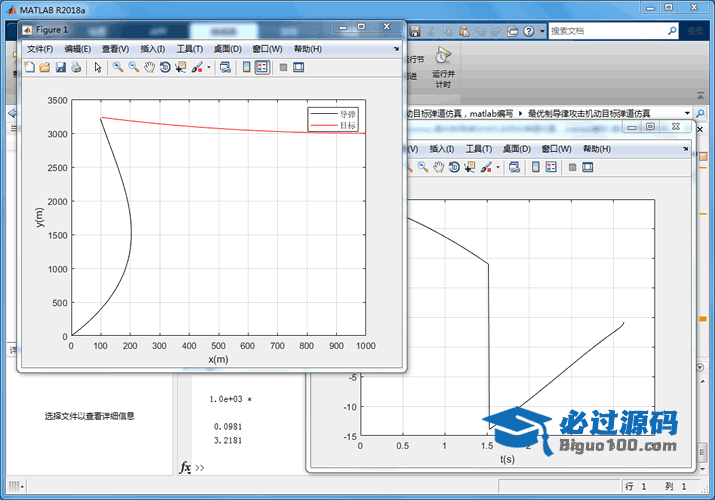
Task: Click 运行并计时 run and time button
Action: pos(443,67)
